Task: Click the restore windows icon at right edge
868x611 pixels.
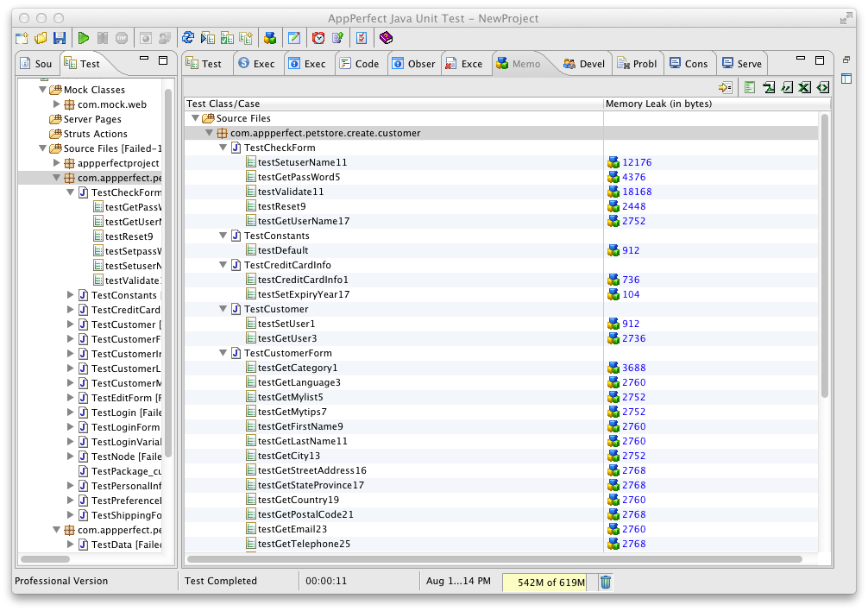Action: pyautogui.click(x=846, y=60)
